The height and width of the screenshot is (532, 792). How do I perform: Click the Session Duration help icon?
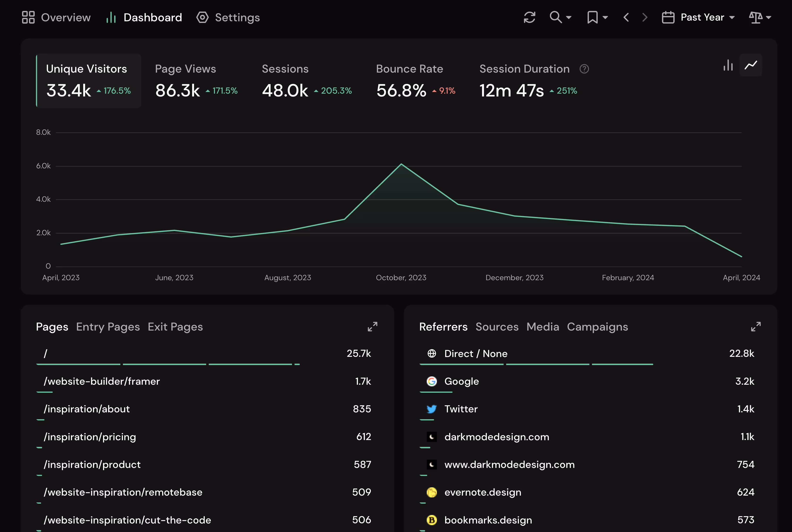(584, 69)
